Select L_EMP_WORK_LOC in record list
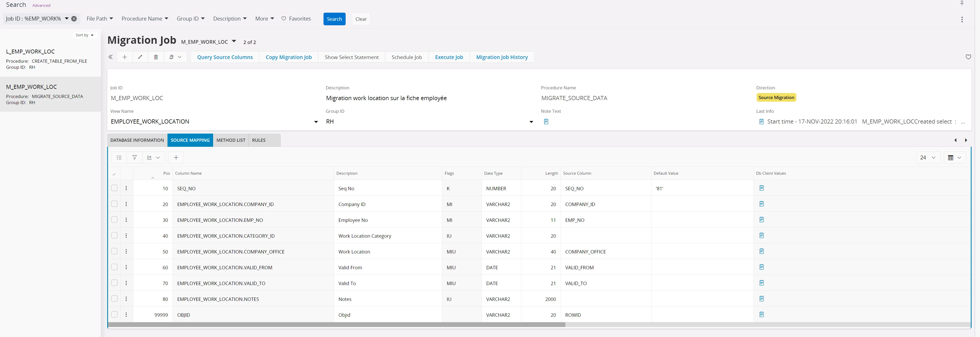This screenshot has width=980, height=337. tap(51, 59)
